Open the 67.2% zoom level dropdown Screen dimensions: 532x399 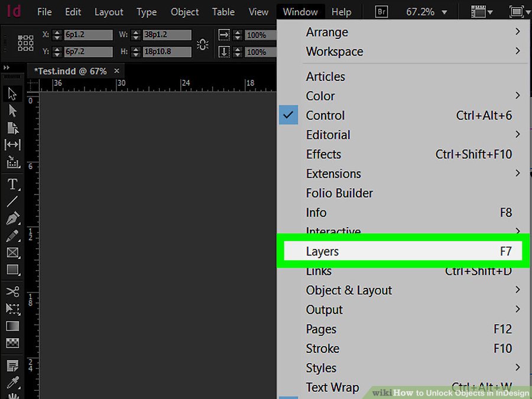click(427, 12)
